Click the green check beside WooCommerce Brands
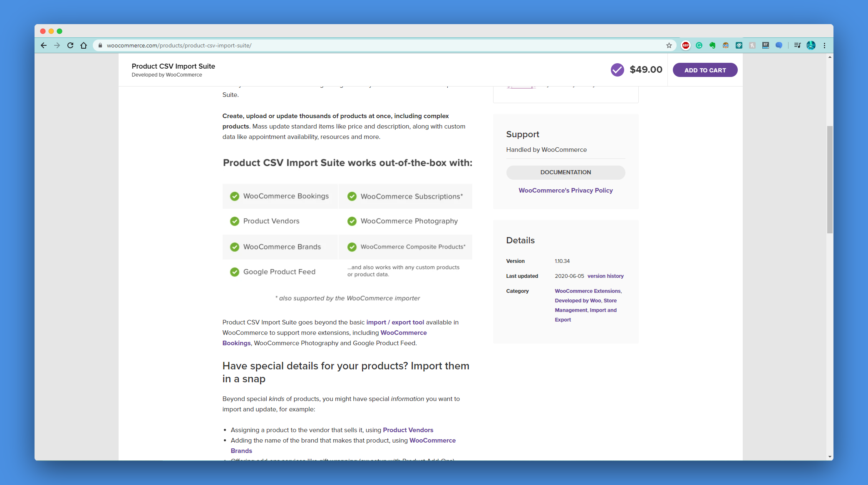This screenshot has height=485, width=868. 235,247
